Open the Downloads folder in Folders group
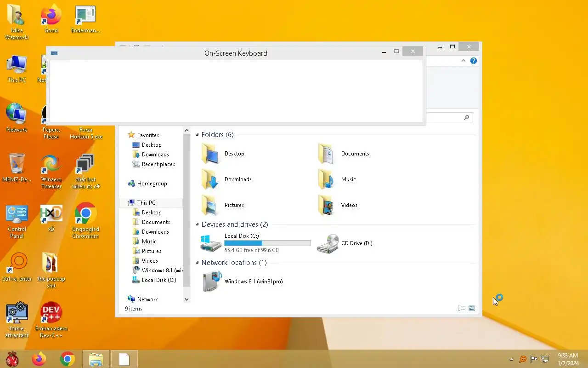588x368 pixels. 227,179
